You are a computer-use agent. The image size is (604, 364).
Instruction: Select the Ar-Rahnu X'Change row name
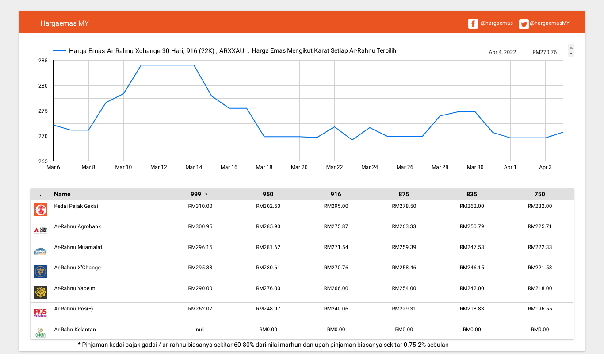[77, 268]
